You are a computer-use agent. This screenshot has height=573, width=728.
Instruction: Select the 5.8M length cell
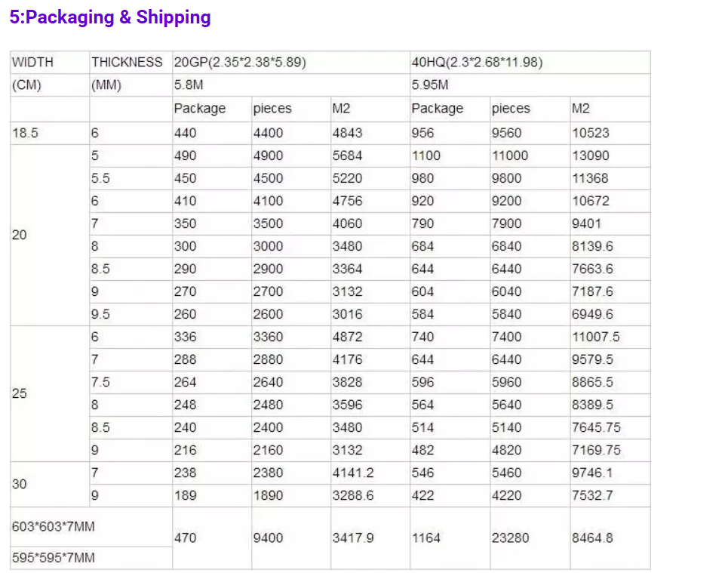290,85
